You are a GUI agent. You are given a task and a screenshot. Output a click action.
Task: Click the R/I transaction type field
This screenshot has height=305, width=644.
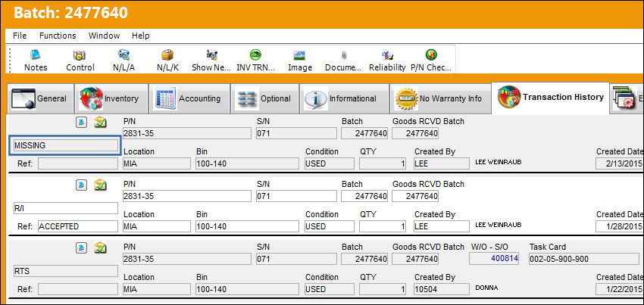point(65,208)
